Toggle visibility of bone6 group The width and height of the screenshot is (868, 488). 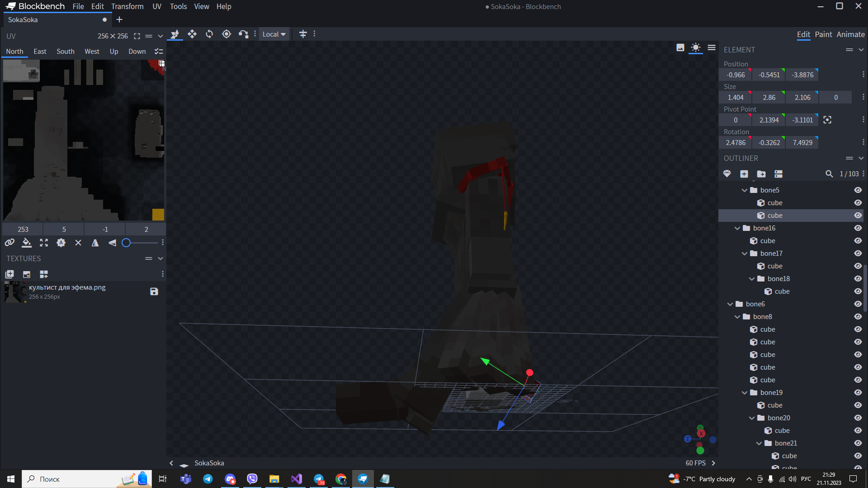pos(858,304)
